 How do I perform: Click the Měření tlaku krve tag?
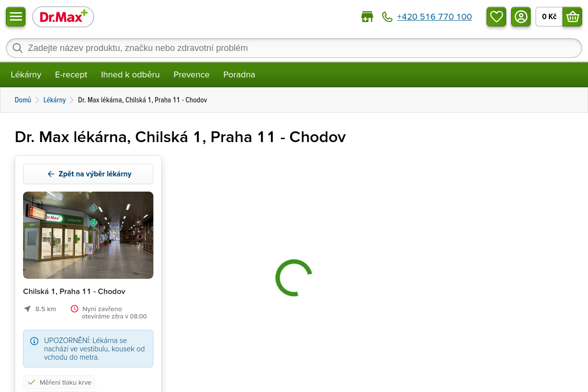point(59,382)
